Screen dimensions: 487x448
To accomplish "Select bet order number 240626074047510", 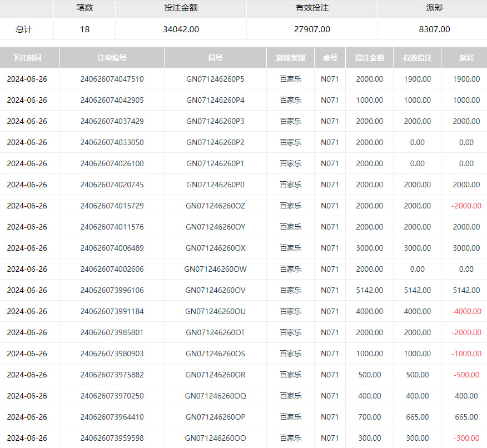I will coord(112,79).
